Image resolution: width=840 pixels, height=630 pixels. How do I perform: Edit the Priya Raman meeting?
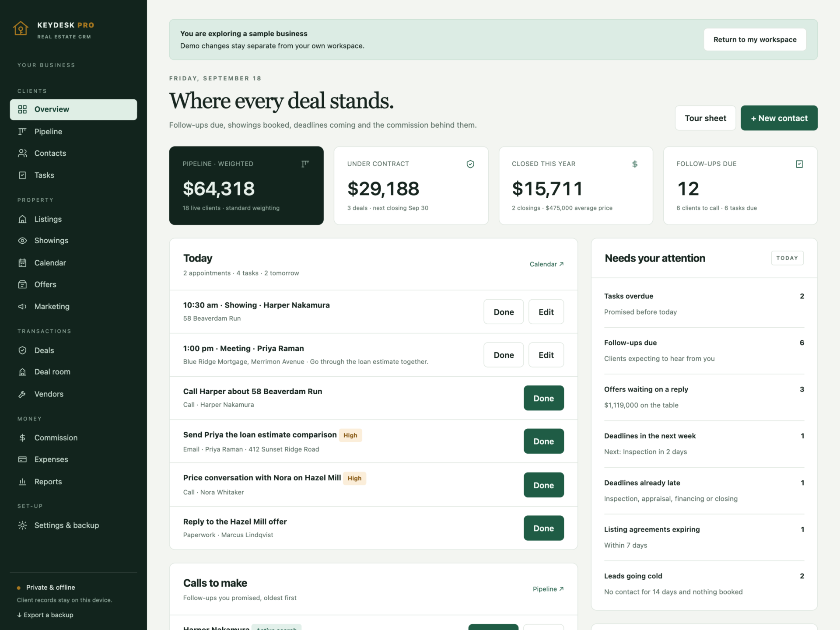click(x=546, y=355)
